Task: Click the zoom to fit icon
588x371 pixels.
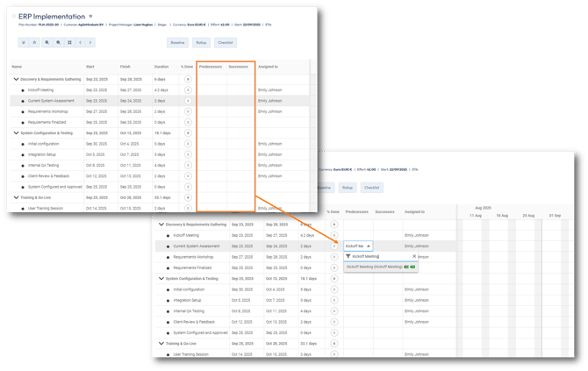Action: [x=70, y=41]
